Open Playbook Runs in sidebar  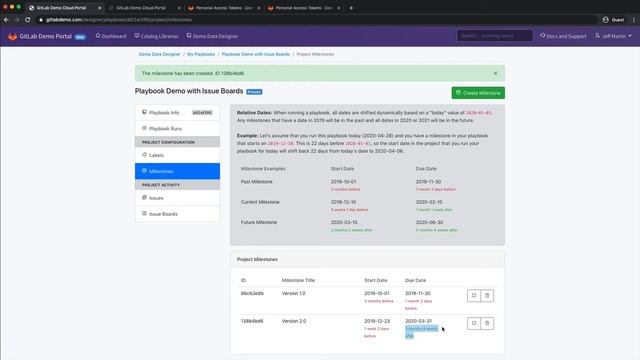point(177,129)
